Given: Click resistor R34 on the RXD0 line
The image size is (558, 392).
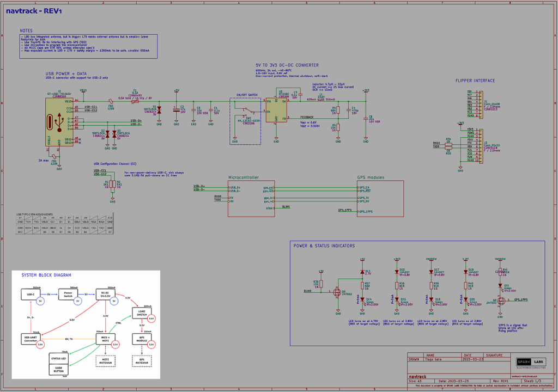Looking at the screenshot, I should pos(448,144).
